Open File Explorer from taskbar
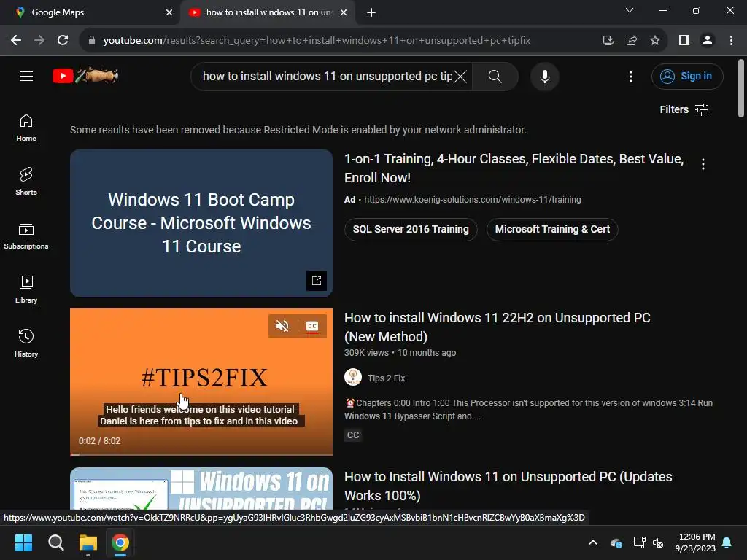The height and width of the screenshot is (560, 747). pyautogui.click(x=88, y=542)
